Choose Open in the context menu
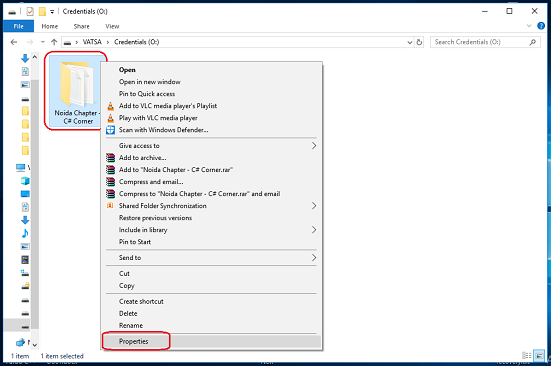Viewport: 551px width, 366px height. click(212, 70)
